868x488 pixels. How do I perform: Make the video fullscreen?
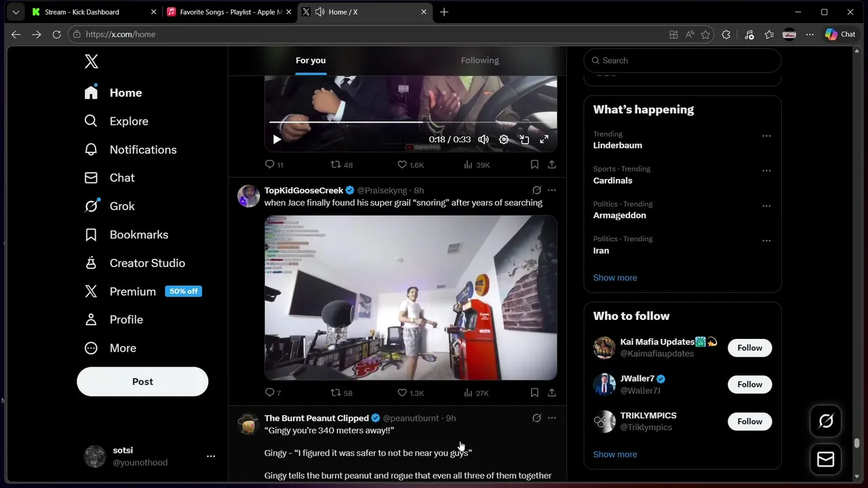click(x=544, y=139)
